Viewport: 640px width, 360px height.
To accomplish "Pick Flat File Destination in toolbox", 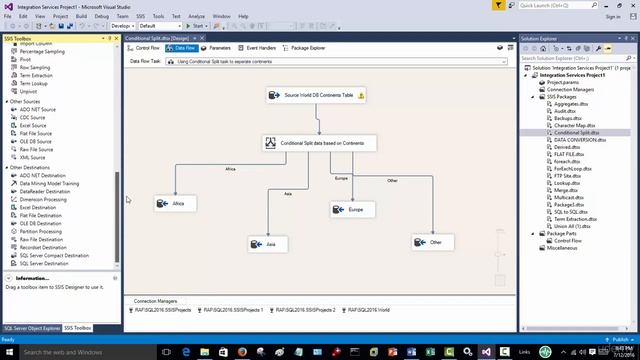I will coord(40,216).
